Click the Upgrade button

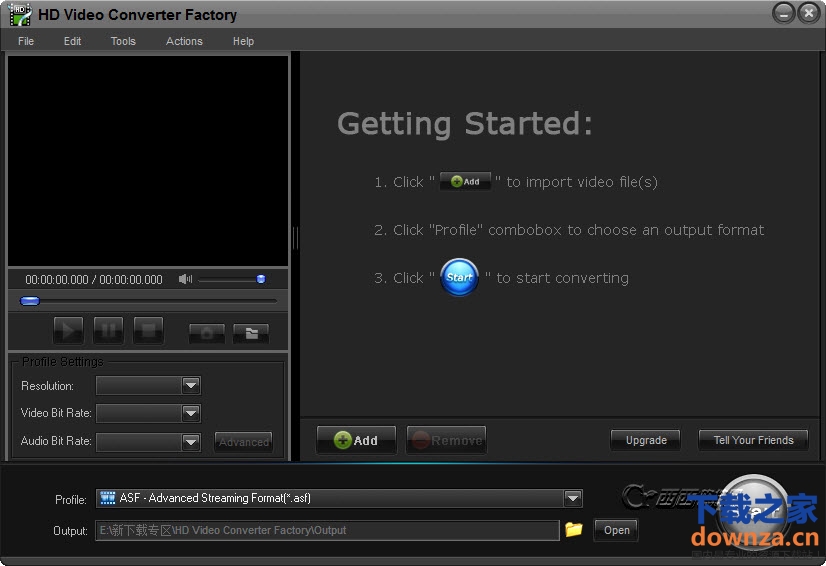click(x=646, y=440)
